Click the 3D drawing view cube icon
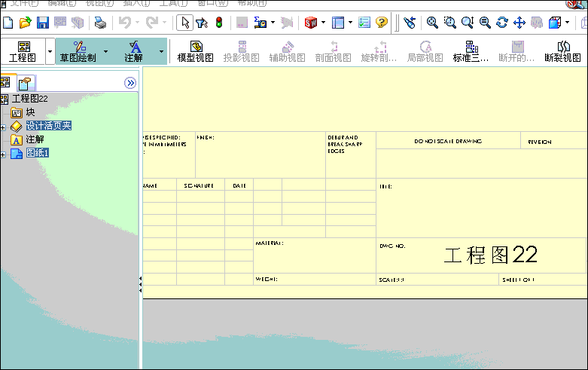 click(x=555, y=23)
